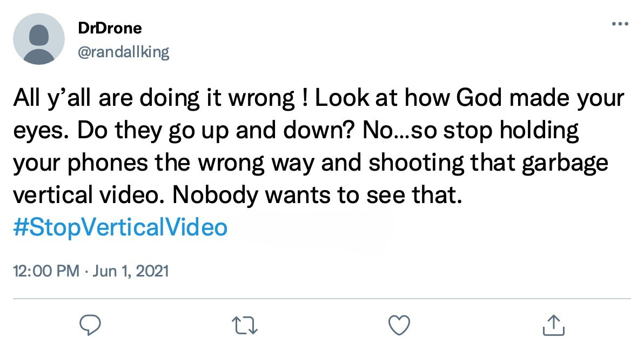Click the DrDrone display name
Viewport: 644px width, 364px height.
pos(110,28)
